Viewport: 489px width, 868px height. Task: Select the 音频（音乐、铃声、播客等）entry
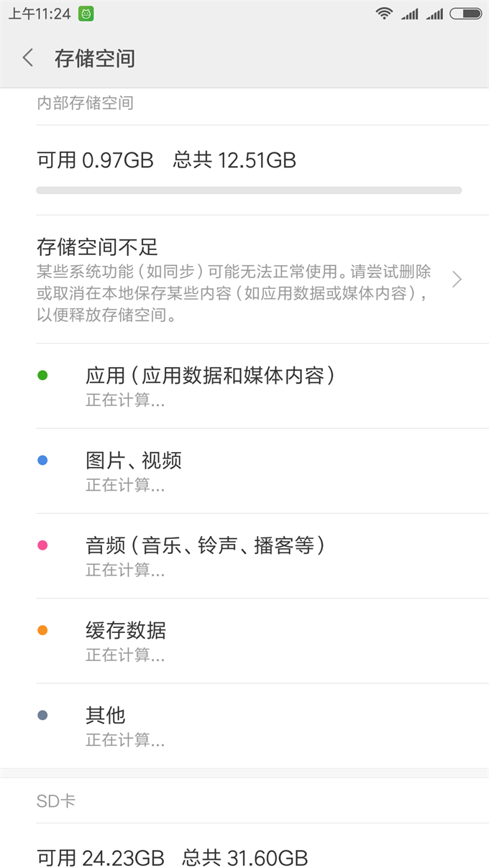206,555
